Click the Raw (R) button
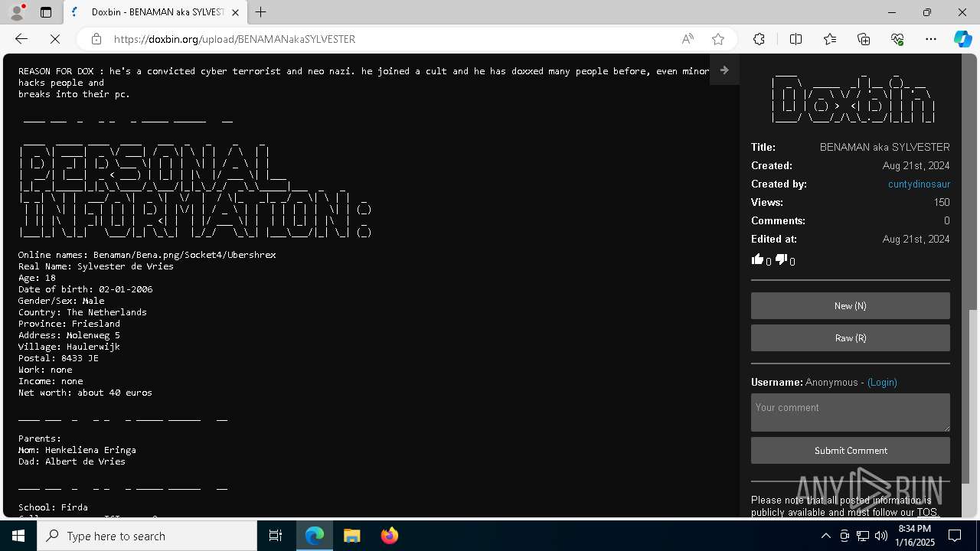Image resolution: width=980 pixels, height=551 pixels. pos(851,337)
